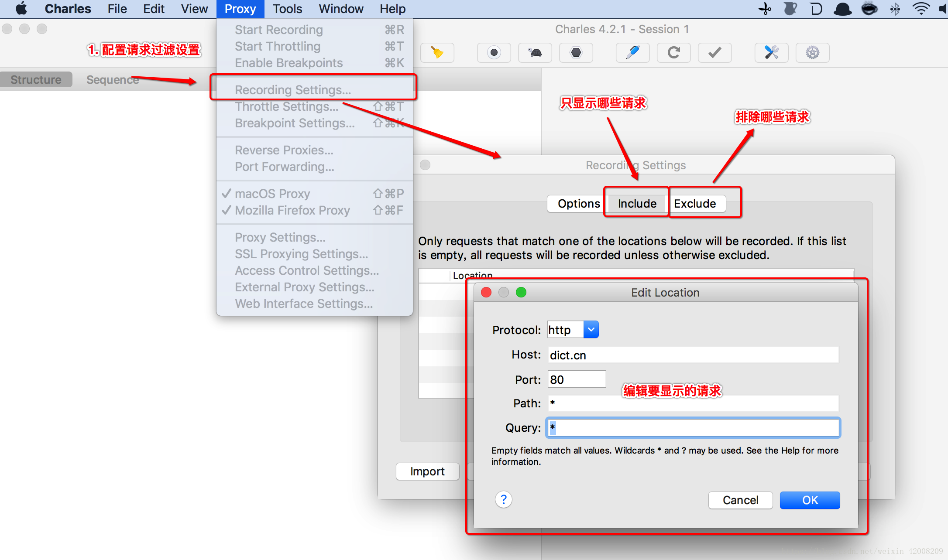The image size is (948, 560).
Task: Select Throttle Settings menu item
Action: click(314, 106)
